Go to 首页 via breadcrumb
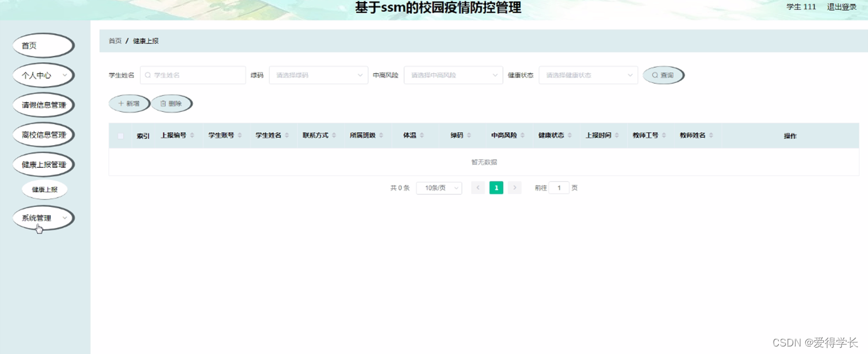 (x=115, y=41)
